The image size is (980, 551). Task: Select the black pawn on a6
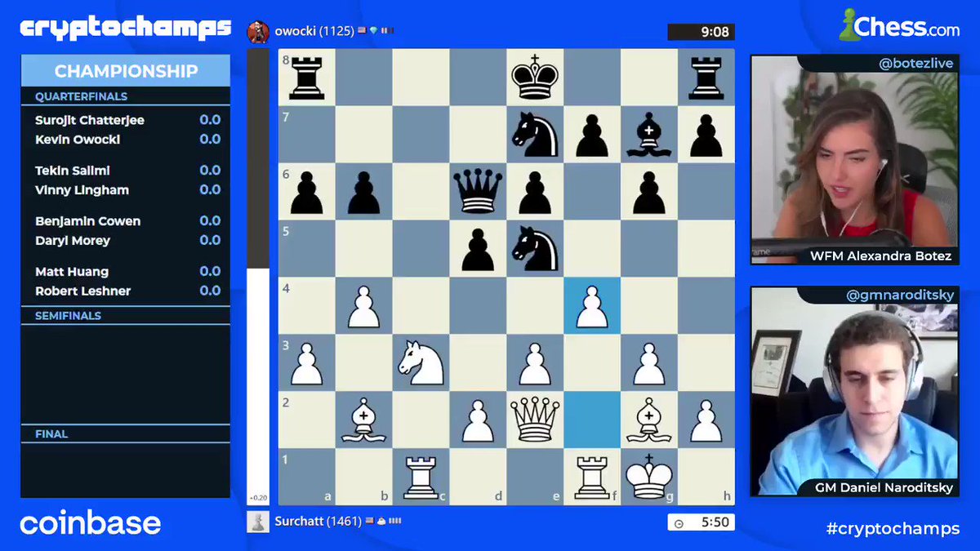306,192
